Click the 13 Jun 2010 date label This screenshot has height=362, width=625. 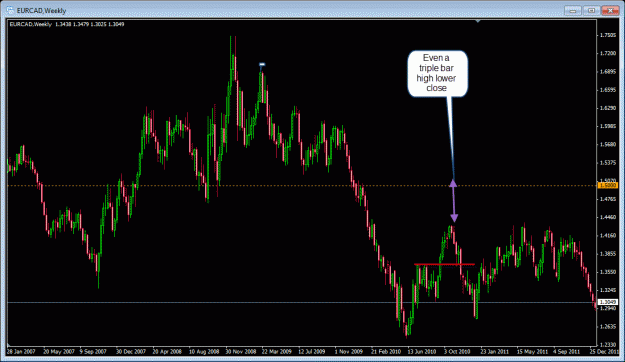point(422,352)
